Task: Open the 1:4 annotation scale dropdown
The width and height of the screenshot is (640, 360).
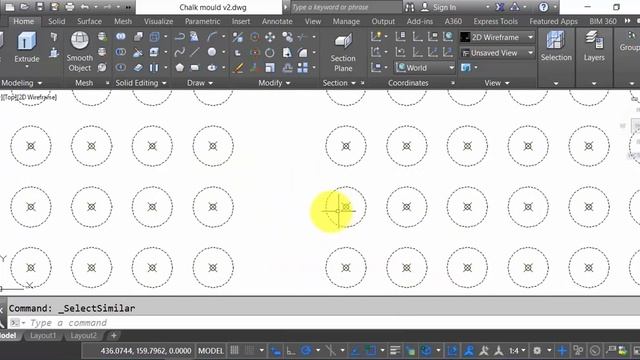Action: click(517, 350)
